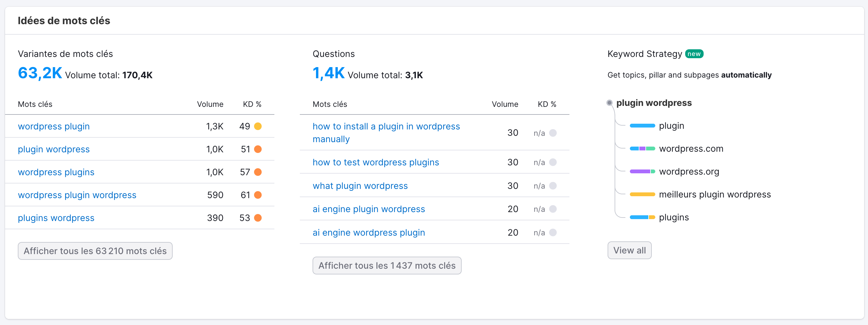Select 'plugin wordpress' root topic in tree

pos(654,103)
